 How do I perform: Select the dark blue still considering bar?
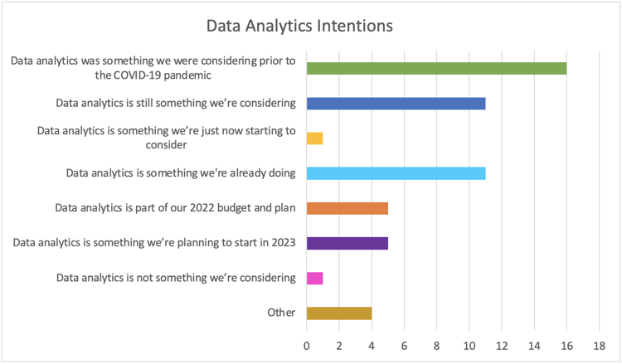coord(396,104)
